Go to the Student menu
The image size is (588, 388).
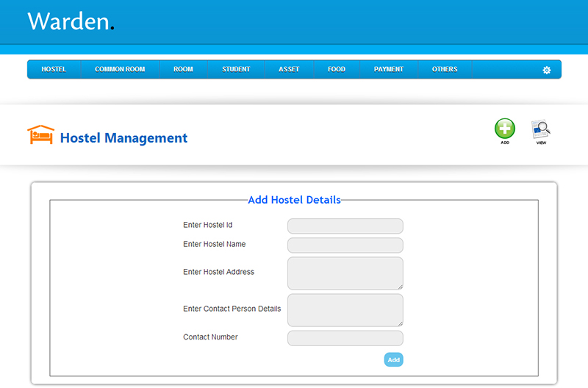236,69
